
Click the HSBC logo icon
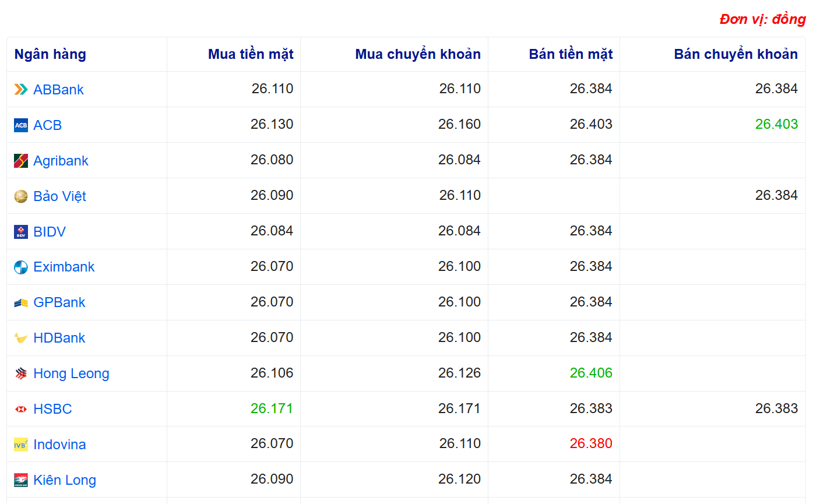click(x=21, y=410)
